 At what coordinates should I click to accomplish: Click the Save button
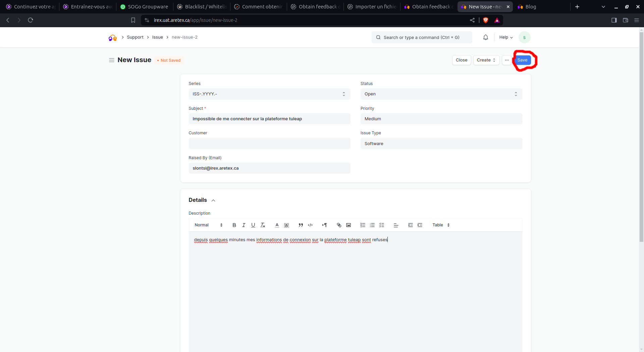pos(522,60)
